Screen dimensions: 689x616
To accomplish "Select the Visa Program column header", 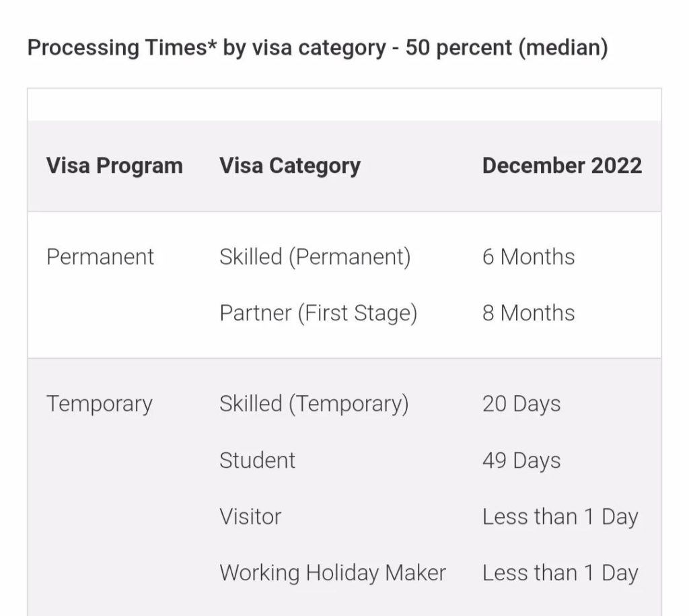I will [114, 166].
